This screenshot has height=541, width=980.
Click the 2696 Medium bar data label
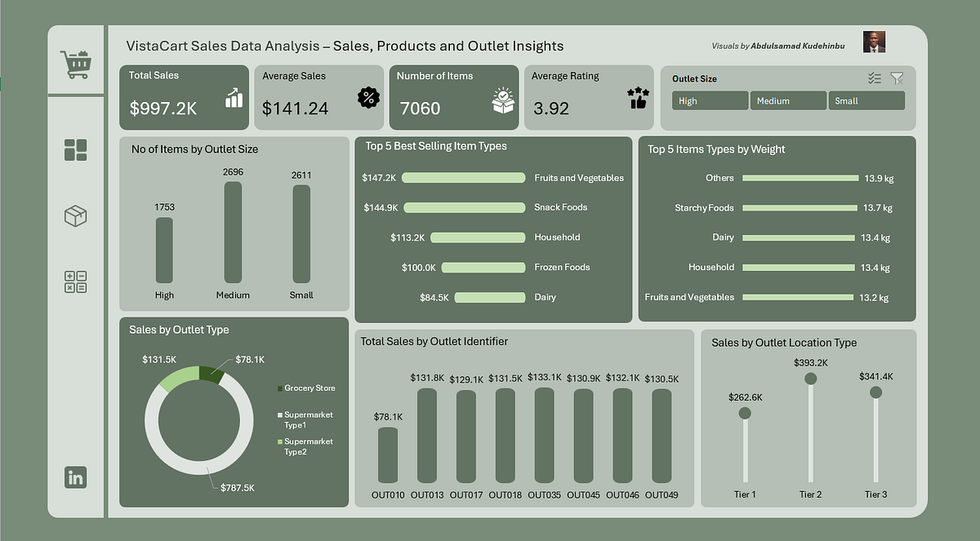[x=233, y=172]
